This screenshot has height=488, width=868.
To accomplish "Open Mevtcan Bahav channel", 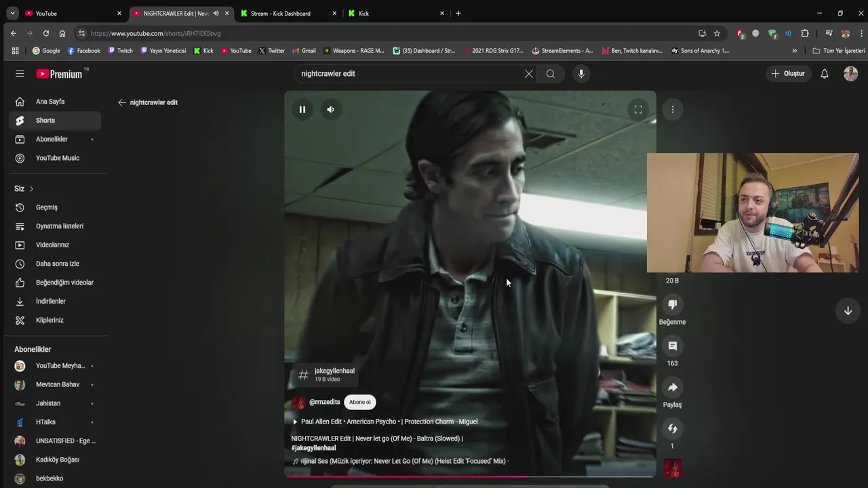I will coord(54,384).
